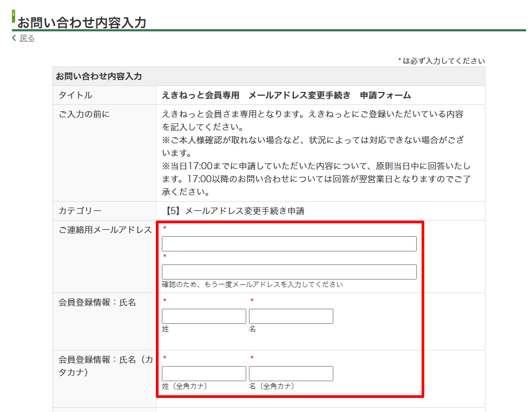Screen dimensions: 532x412
Task: Click the ご入力の前に row label
Action: pos(84,114)
